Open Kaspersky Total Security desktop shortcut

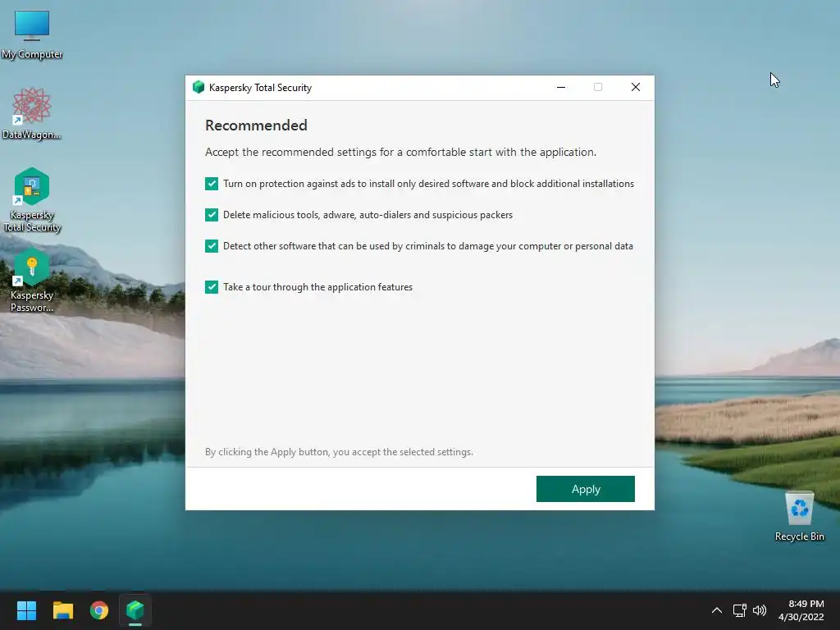point(32,199)
